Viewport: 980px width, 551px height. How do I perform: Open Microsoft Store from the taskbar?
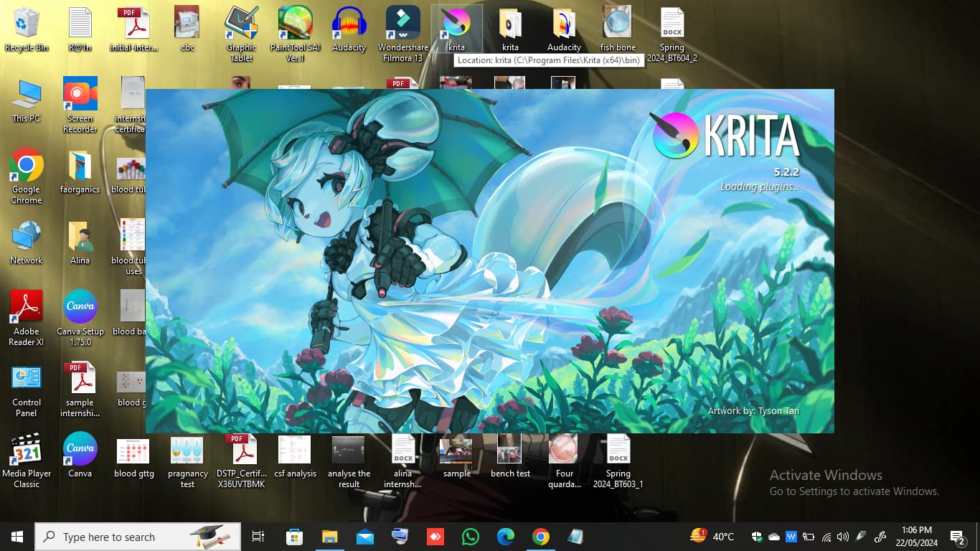[x=294, y=537]
